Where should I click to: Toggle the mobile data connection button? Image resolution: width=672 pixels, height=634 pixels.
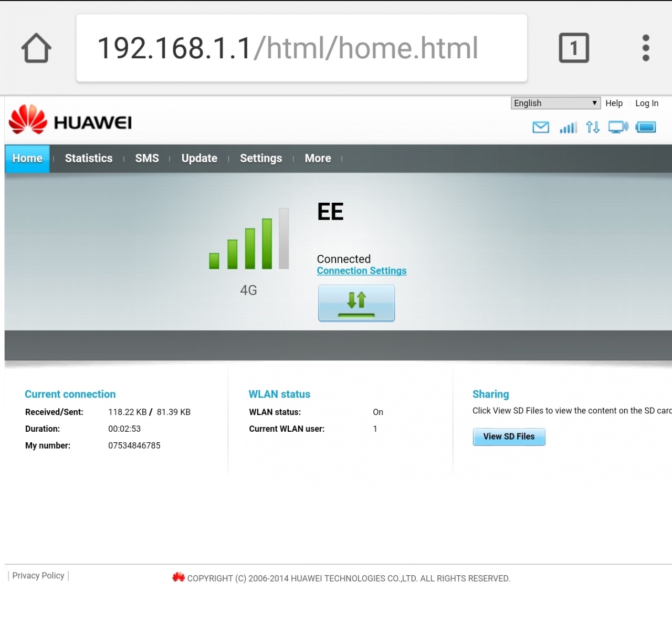click(x=356, y=303)
